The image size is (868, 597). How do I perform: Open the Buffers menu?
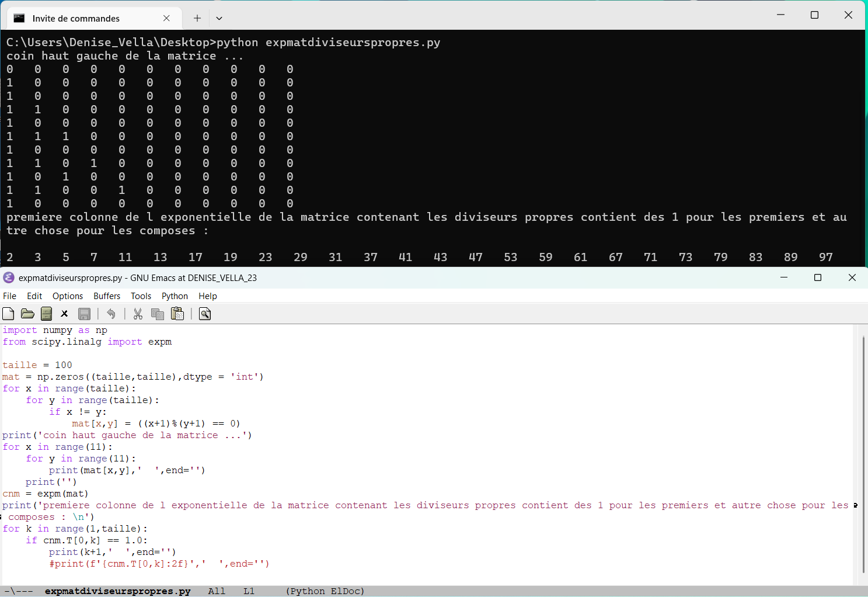tap(107, 296)
